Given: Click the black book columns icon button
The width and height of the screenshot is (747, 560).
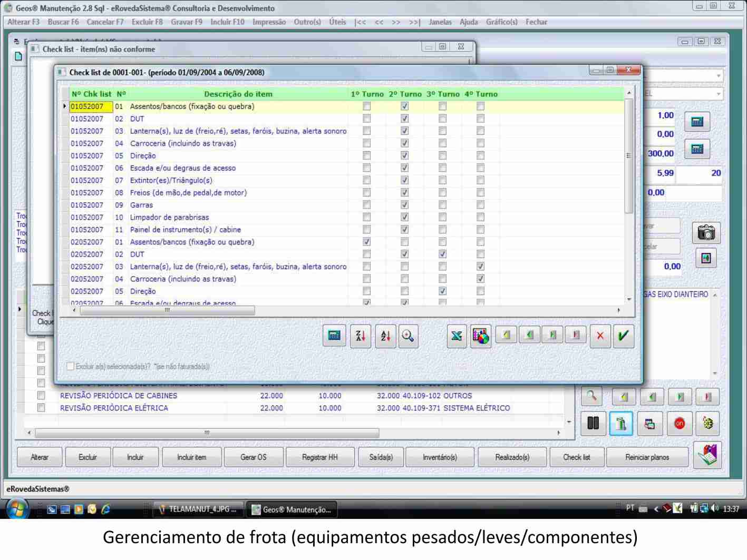Looking at the screenshot, I should coord(593,424).
